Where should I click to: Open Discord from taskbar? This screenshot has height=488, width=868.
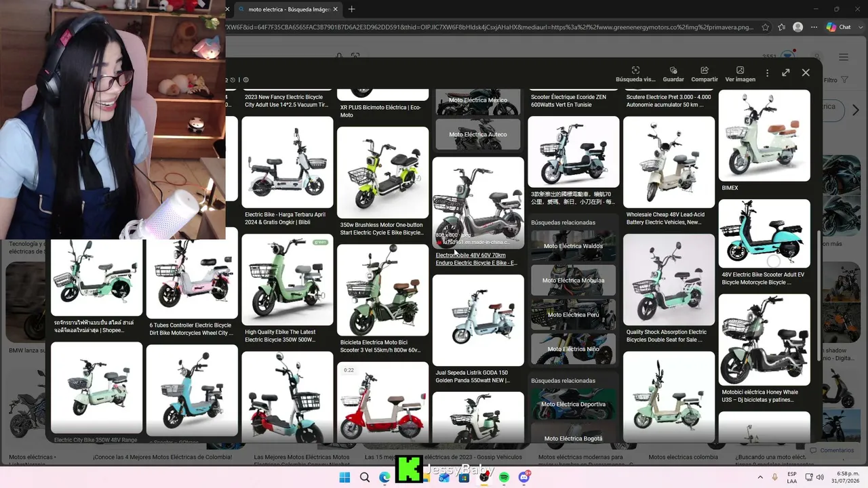524,478
